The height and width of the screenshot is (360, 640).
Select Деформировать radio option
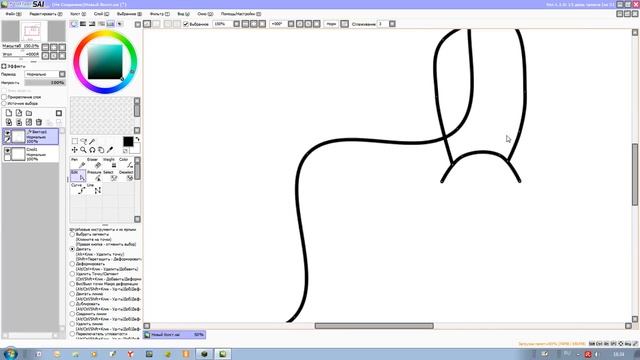click(72, 264)
